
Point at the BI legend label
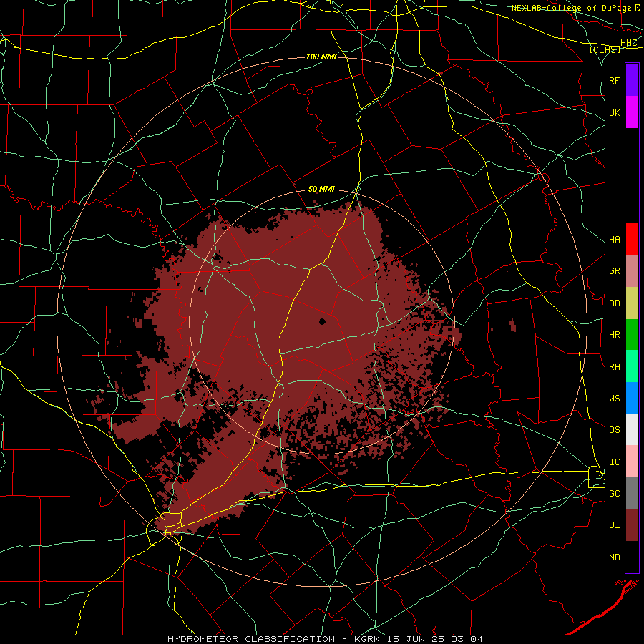(614, 525)
